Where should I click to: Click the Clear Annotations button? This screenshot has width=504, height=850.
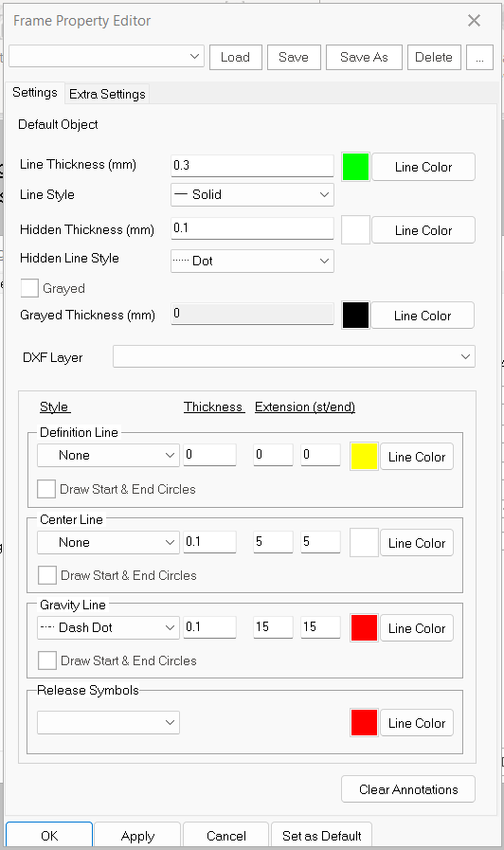408,789
